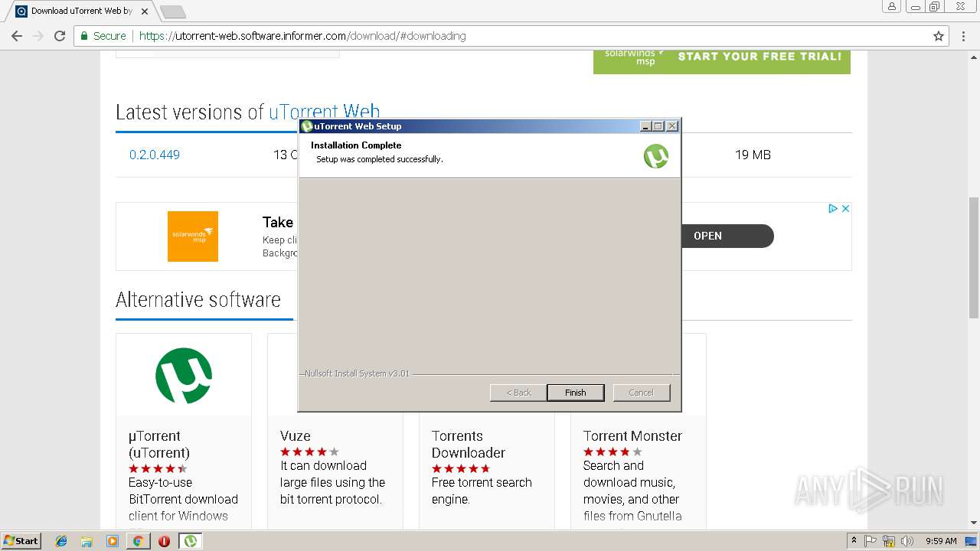Click the network tray icon

(889, 541)
